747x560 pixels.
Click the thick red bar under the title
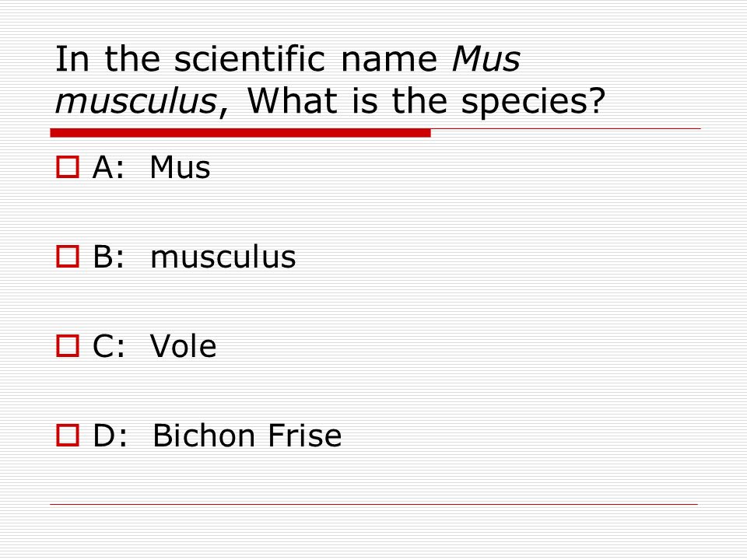tap(240, 133)
